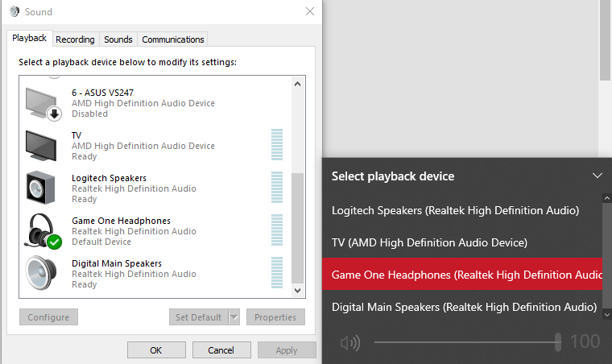Click the 'Disabled' status under ASUS VS247
The width and height of the screenshot is (612, 364).
[x=89, y=114]
